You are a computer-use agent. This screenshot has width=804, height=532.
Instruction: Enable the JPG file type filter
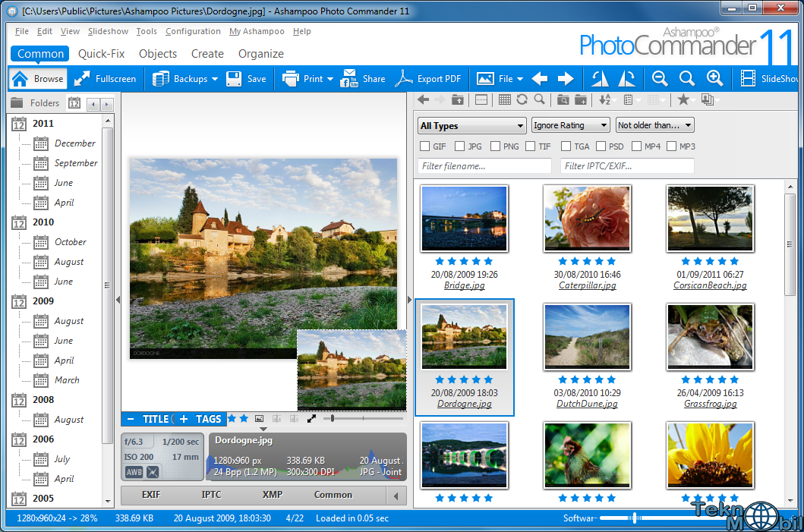coord(459,146)
